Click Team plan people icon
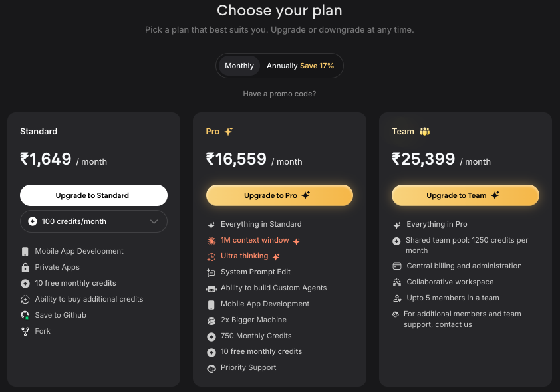 click(424, 132)
